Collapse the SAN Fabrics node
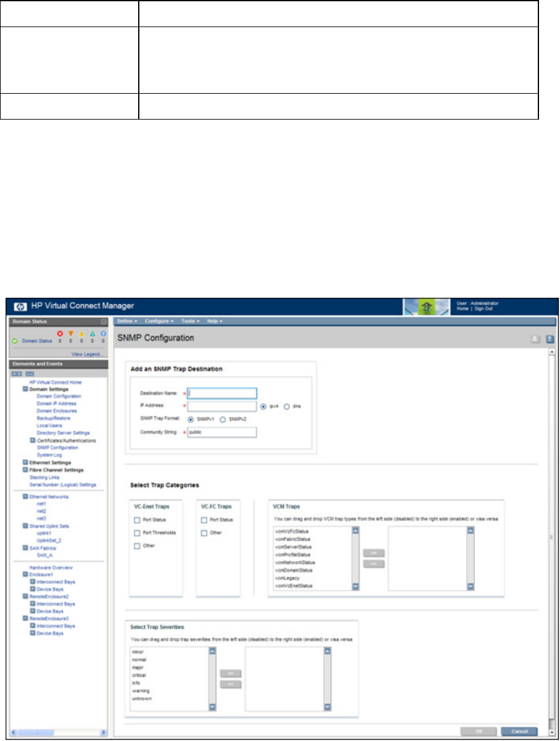Screen dimensions: 560x741 tap(25, 548)
